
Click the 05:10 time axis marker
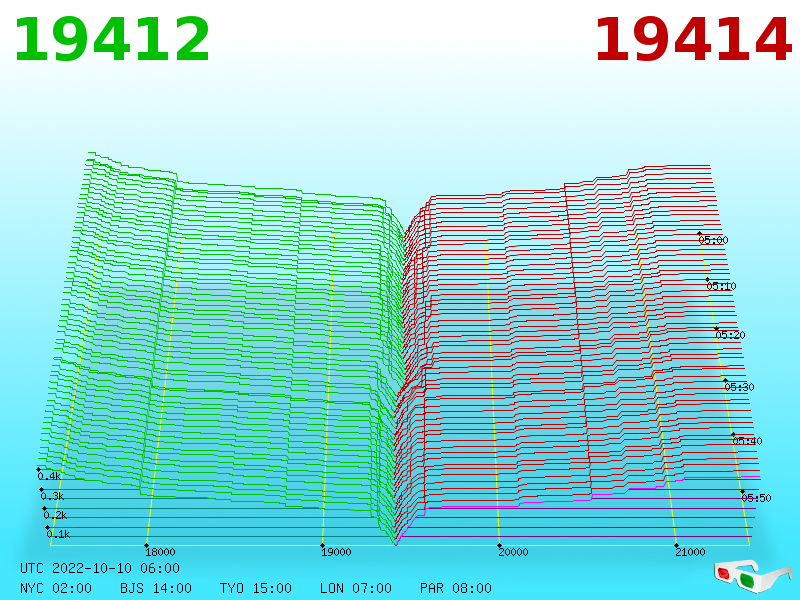click(721, 286)
